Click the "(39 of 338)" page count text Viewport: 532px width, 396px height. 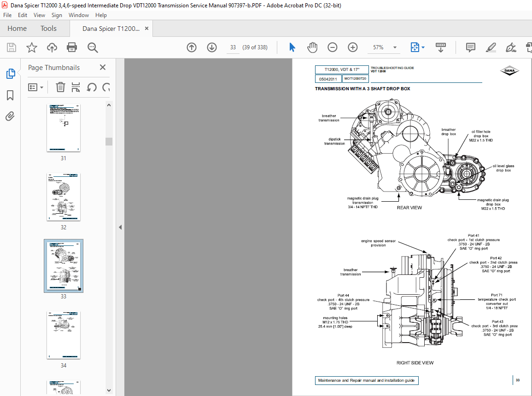[x=255, y=47]
